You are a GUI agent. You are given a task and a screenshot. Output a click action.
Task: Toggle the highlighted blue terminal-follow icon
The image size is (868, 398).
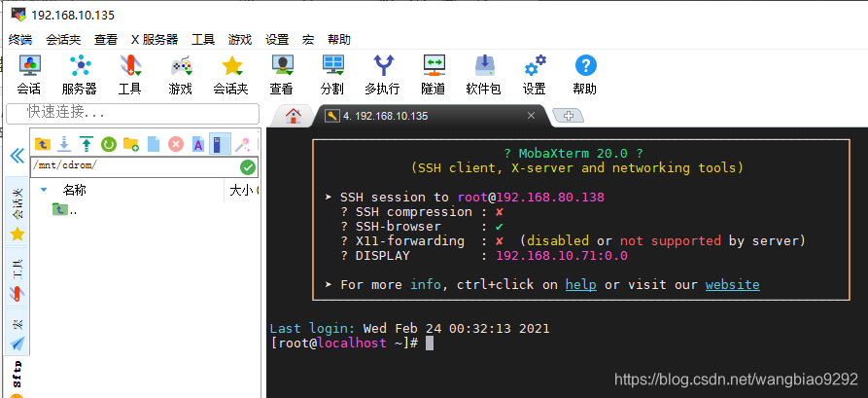[220, 145]
